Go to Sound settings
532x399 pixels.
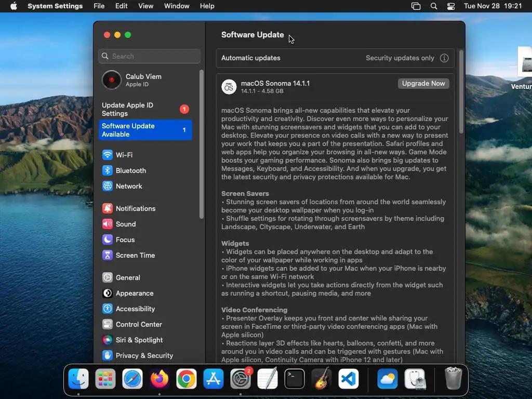click(119, 224)
